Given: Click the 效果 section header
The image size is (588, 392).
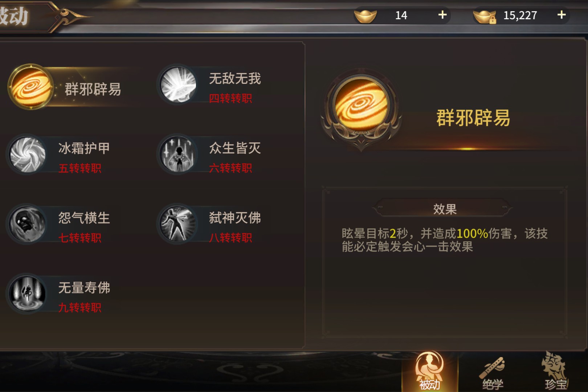Looking at the screenshot, I should [x=445, y=209].
